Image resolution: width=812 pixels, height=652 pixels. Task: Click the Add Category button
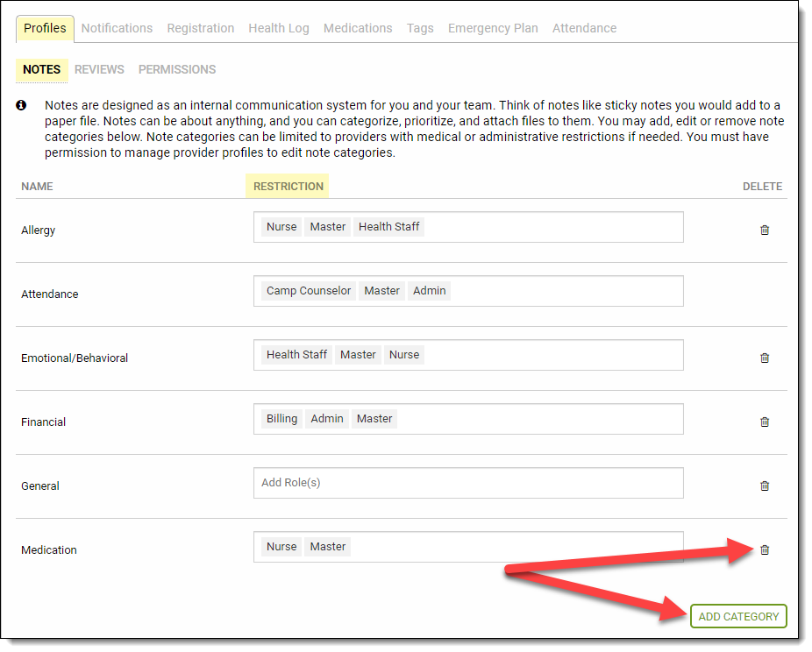(738, 616)
